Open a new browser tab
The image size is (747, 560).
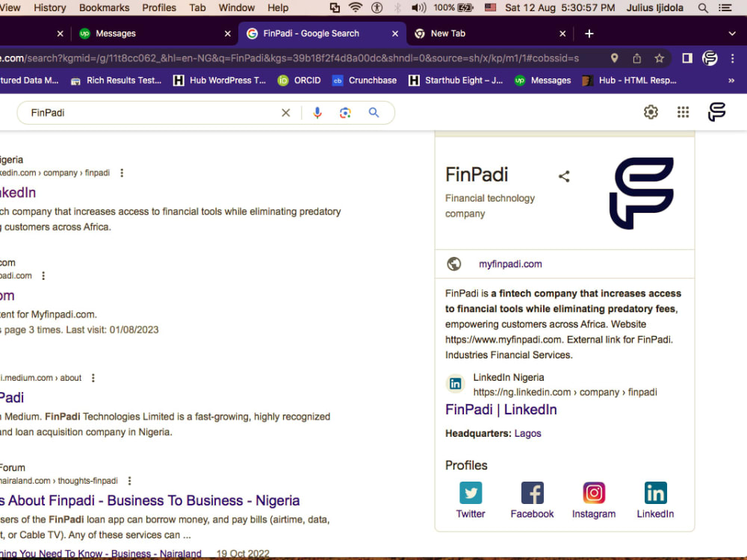tap(589, 34)
